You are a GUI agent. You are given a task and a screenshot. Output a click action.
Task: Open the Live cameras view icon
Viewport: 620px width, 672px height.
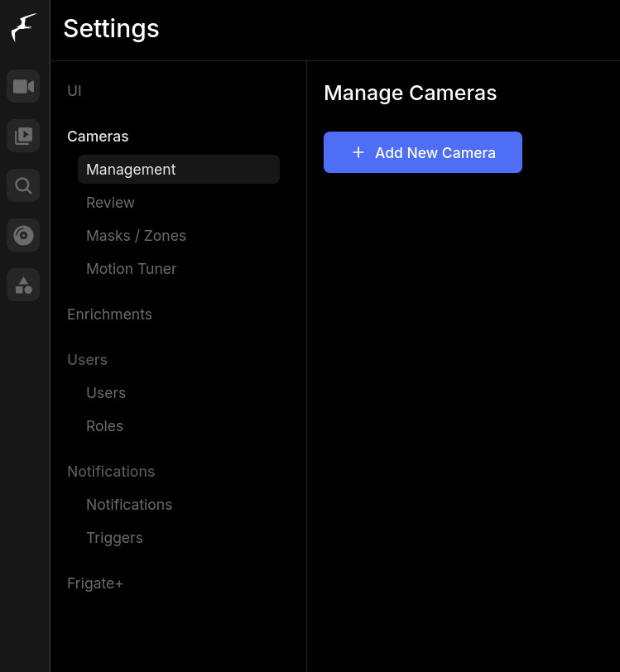coord(23,86)
